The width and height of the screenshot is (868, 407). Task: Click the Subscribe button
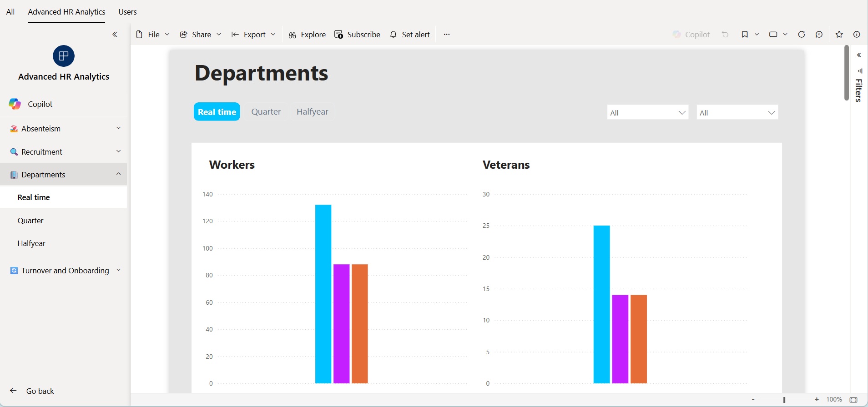tap(357, 35)
